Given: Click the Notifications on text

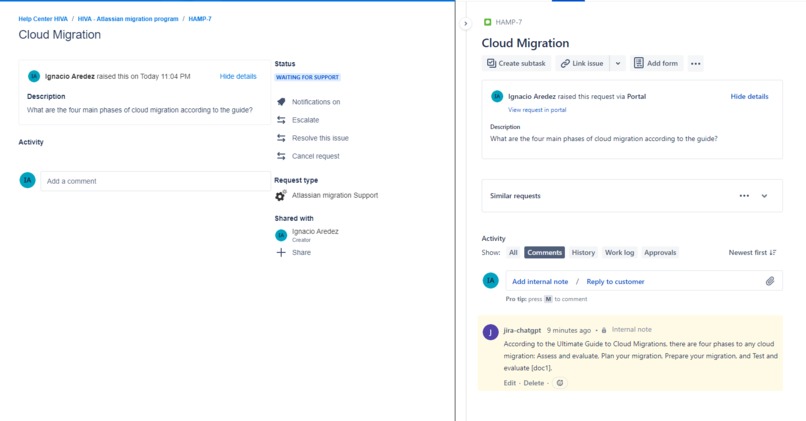Looking at the screenshot, I should [316, 102].
